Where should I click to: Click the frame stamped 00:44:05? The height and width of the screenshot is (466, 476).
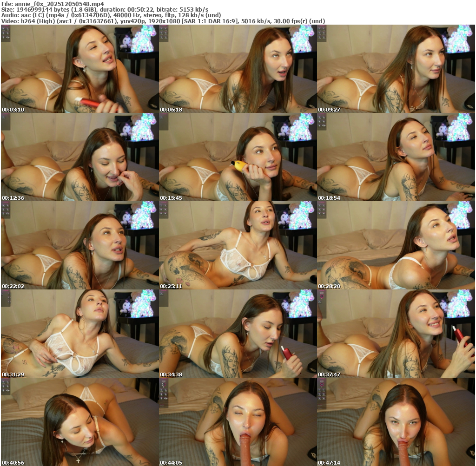[238, 422]
